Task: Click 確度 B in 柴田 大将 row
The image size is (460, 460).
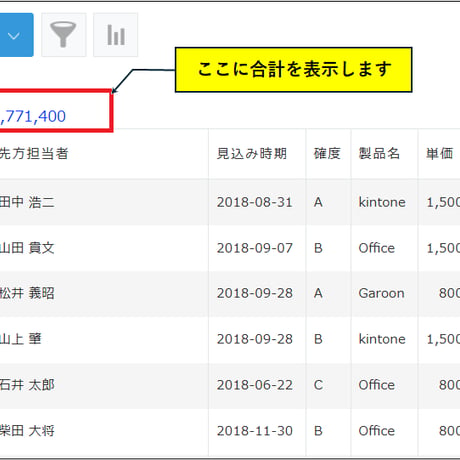Action: pos(318,431)
